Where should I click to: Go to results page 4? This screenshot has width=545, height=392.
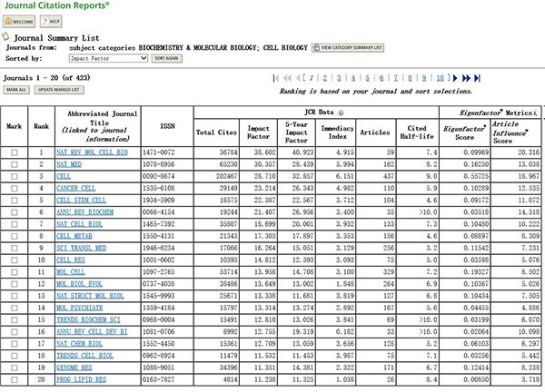pos(353,78)
